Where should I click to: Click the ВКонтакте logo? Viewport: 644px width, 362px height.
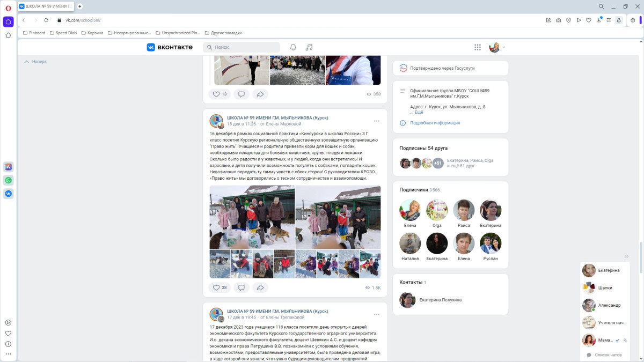tap(170, 47)
